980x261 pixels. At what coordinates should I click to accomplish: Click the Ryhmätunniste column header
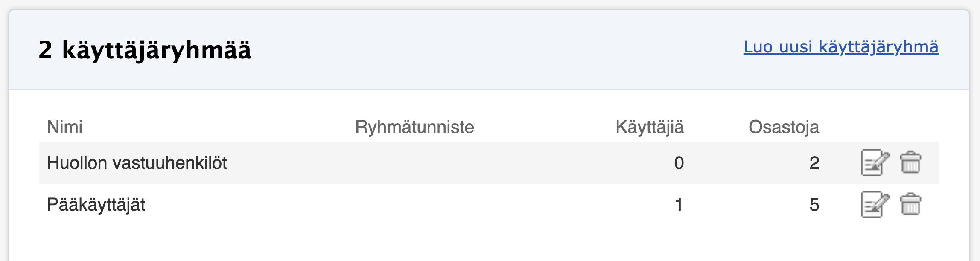(x=414, y=127)
